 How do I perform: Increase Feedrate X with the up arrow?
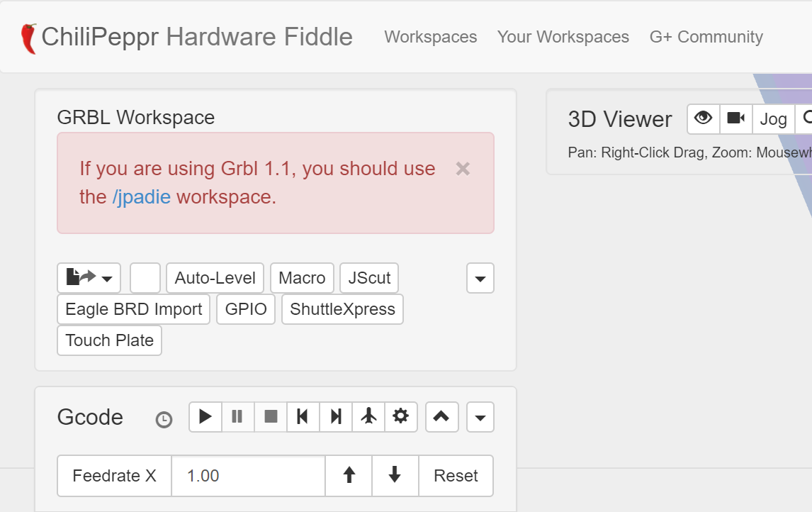[x=349, y=476]
